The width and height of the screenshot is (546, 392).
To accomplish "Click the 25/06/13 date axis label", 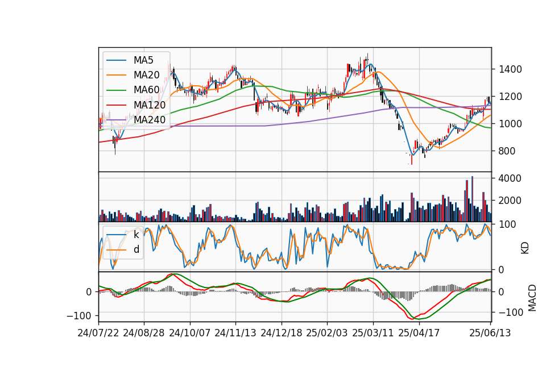I will click(490, 333).
